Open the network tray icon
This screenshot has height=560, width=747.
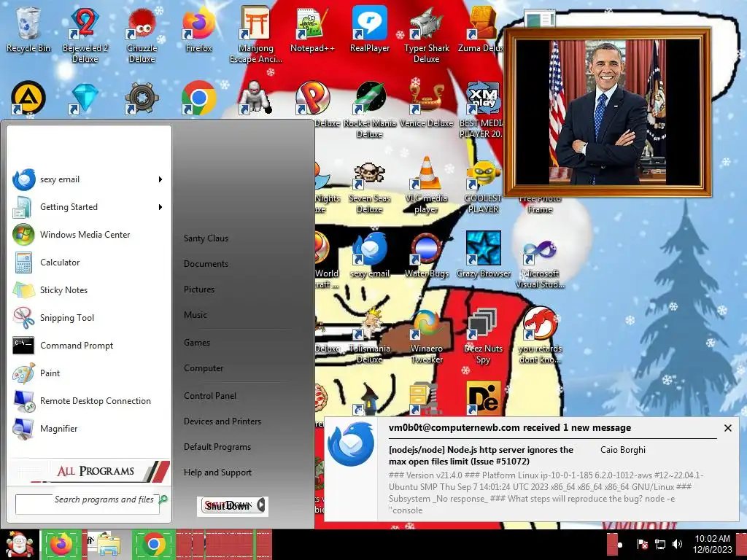coord(660,544)
